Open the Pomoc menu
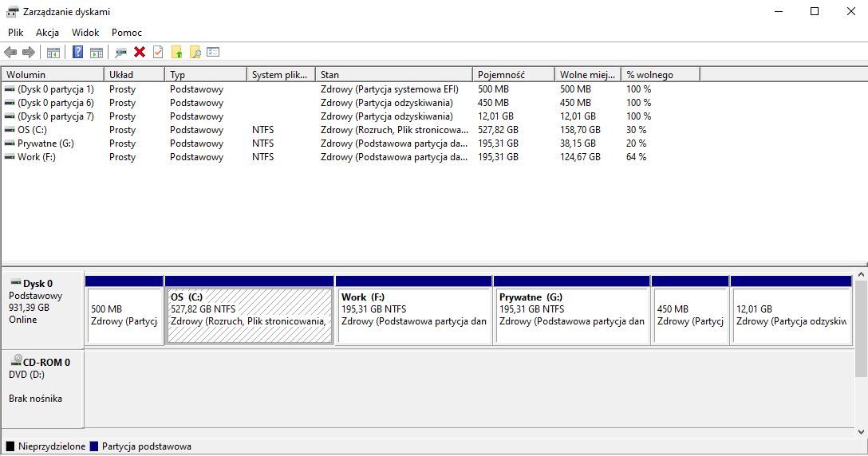Screen dimensions: 868x456 (127, 33)
